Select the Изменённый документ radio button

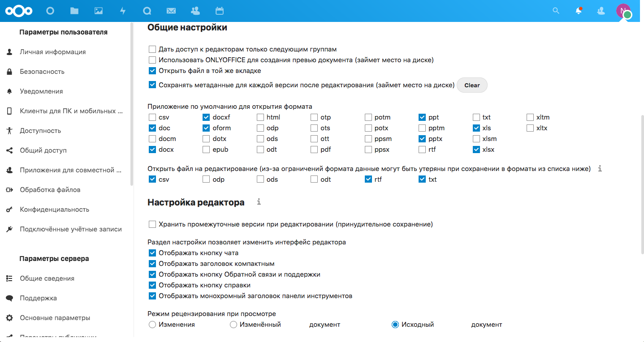click(x=233, y=325)
